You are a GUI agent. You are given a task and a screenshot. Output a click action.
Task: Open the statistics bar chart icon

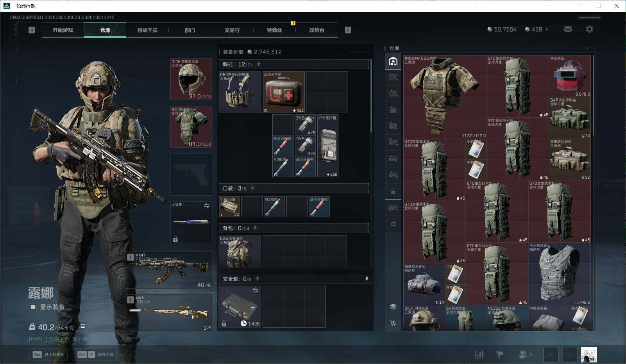(x=479, y=354)
